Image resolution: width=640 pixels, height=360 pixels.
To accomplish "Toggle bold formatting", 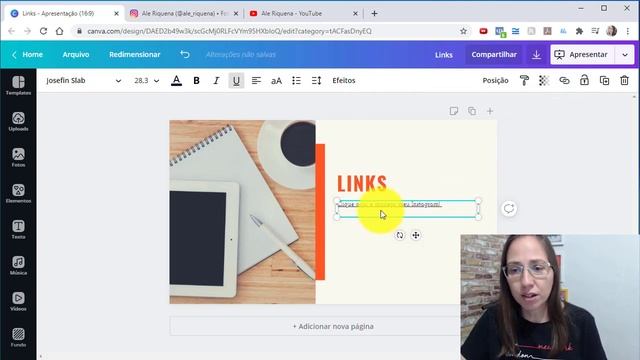I will (x=196, y=80).
